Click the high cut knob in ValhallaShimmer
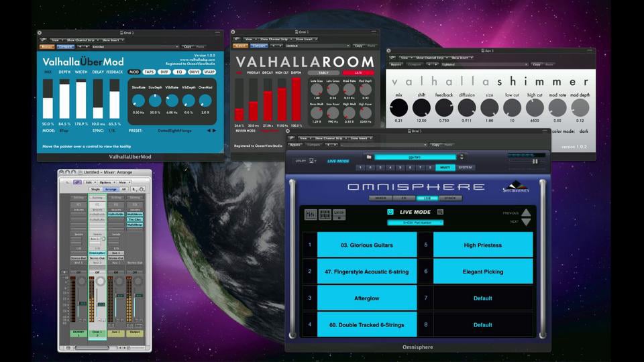Image resolution: width=644 pixels, height=362 pixels. coord(535,108)
